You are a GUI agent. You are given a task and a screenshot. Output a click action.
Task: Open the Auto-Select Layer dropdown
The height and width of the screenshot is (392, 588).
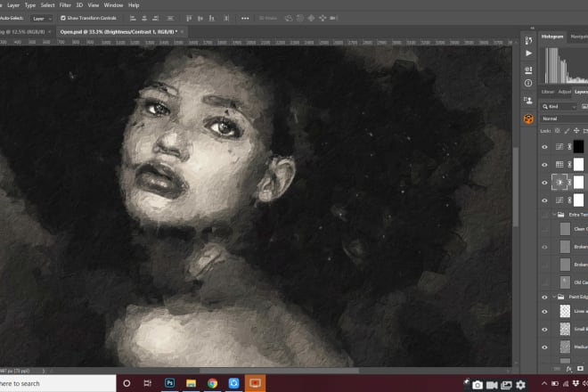point(42,19)
